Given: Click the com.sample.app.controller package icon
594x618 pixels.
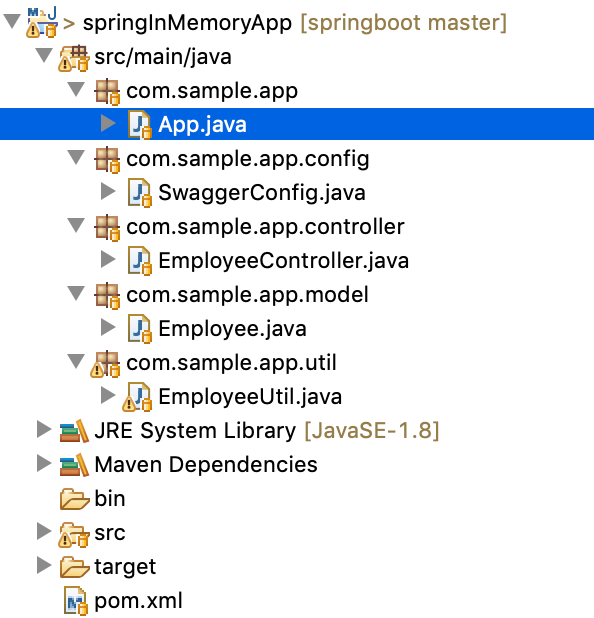Looking at the screenshot, I should (107, 228).
